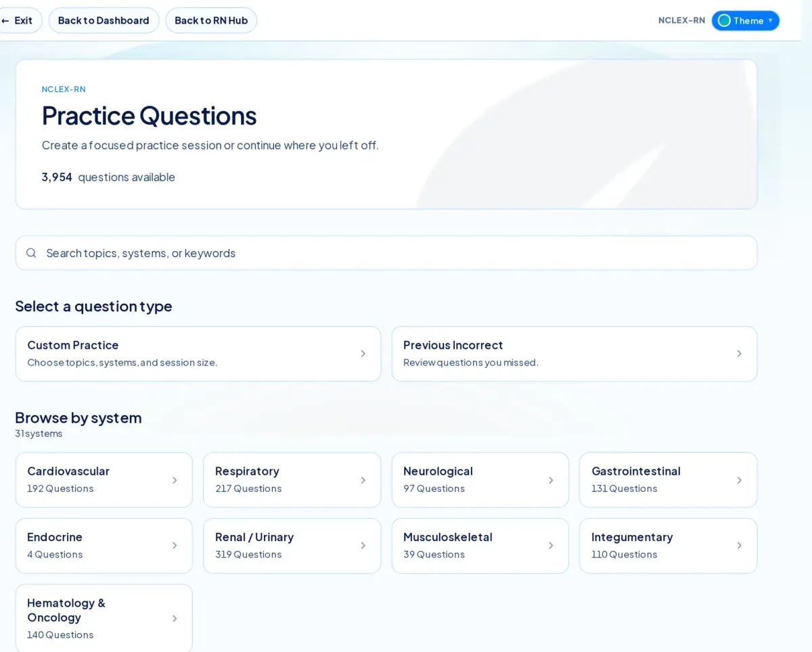Focus the Search topics input field
The image size is (812, 652).
pos(386,253)
